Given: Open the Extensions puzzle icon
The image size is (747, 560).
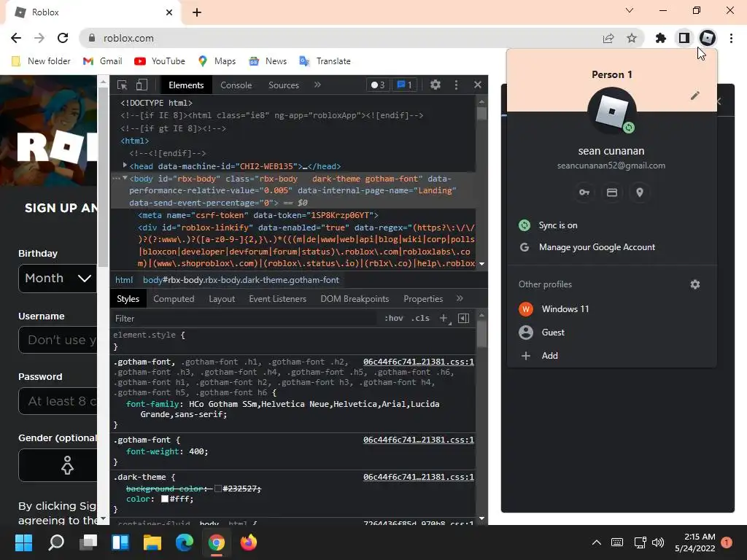Looking at the screenshot, I should [x=660, y=38].
